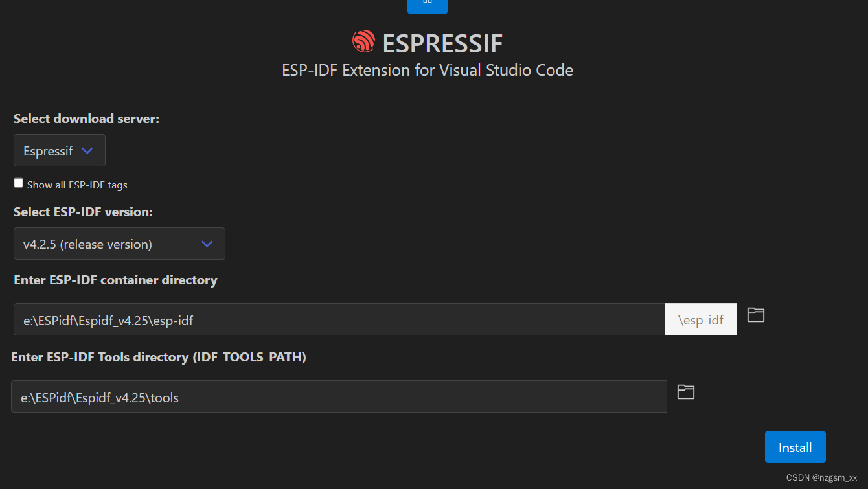Open the folder browser for ESP-IDF container directory
Image resolution: width=868 pixels, height=489 pixels.
click(755, 314)
